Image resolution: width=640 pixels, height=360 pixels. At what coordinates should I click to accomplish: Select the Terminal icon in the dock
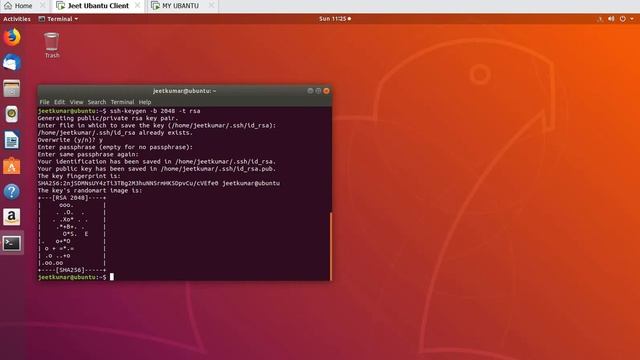(x=12, y=243)
